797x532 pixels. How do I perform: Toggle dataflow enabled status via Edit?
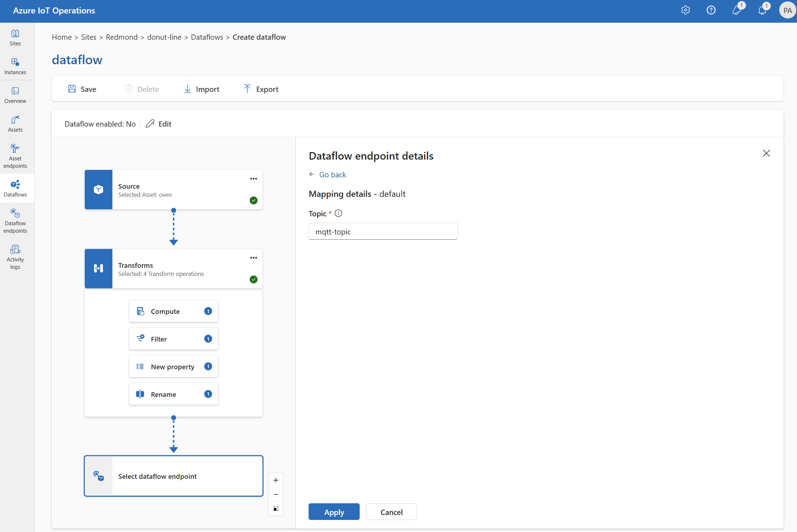[159, 123]
